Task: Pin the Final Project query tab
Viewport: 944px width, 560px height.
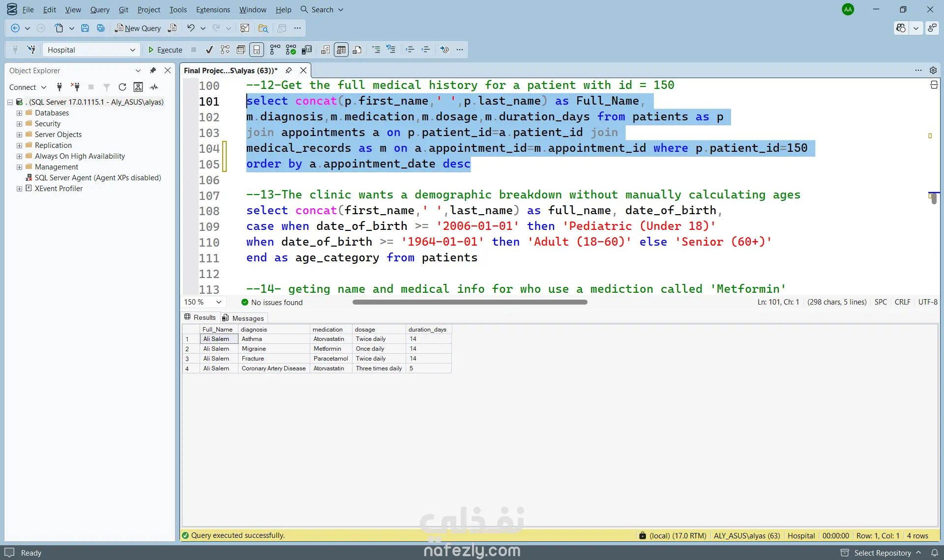Action: [289, 70]
